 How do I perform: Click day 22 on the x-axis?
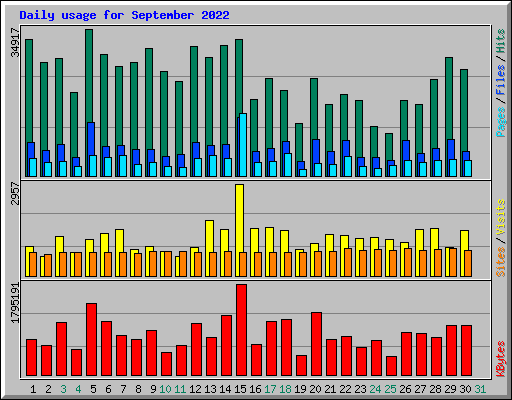click(x=345, y=389)
